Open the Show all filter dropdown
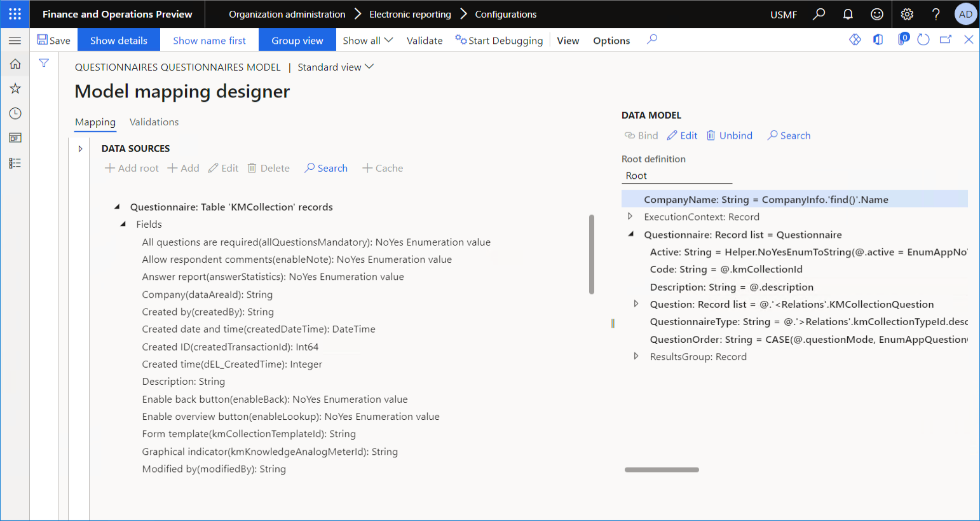 [367, 39]
